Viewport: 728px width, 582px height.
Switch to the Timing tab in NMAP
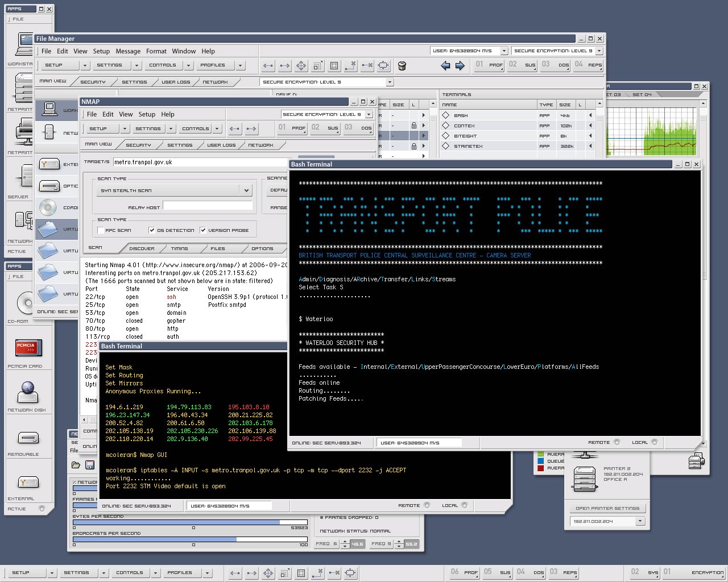tap(179, 248)
